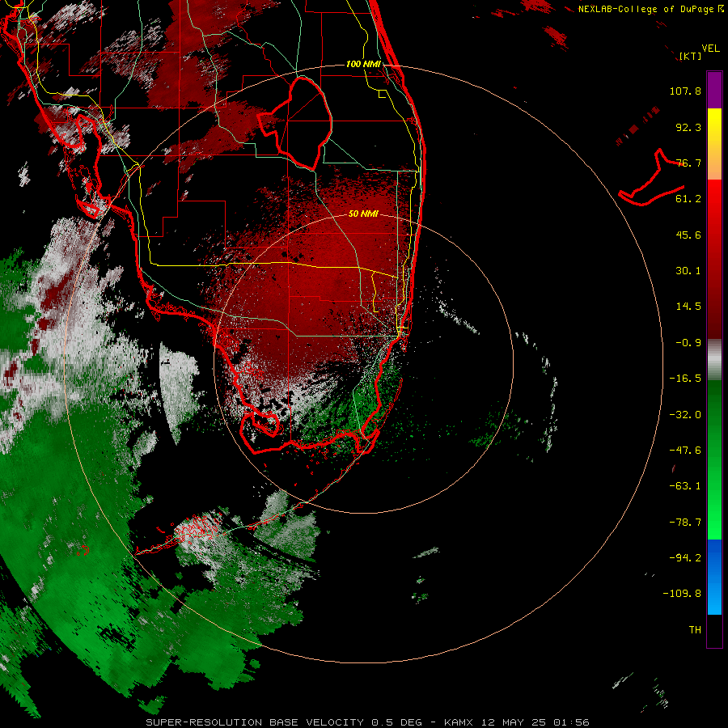Click the -94.2 velocity scale value

point(685,557)
